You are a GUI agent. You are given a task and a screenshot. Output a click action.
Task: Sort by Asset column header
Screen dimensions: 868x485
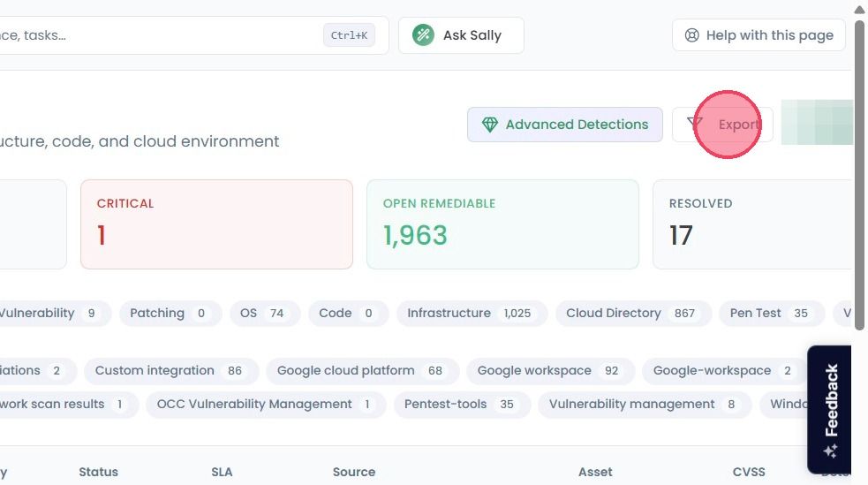(x=595, y=473)
